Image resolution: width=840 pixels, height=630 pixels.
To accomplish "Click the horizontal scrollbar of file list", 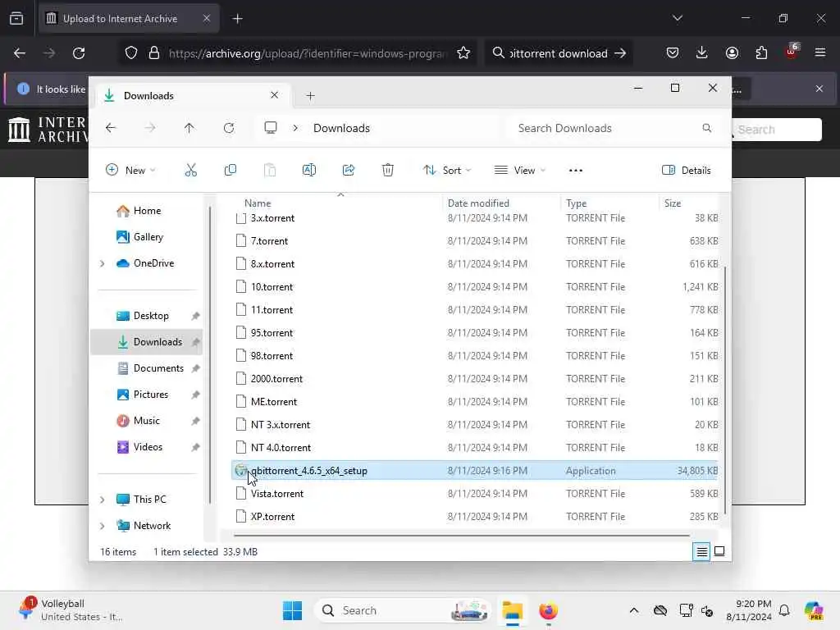I will pyautogui.click(x=461, y=535).
